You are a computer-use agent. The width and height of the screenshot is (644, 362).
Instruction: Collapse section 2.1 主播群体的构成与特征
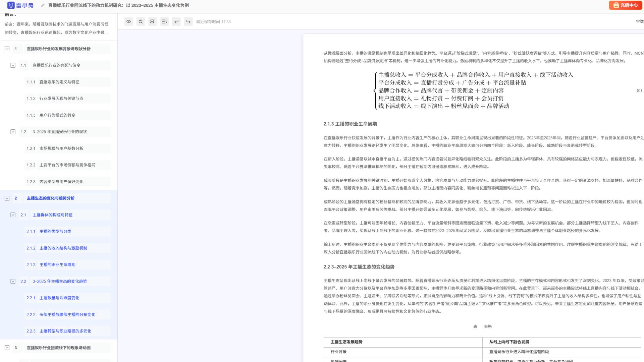(13, 215)
